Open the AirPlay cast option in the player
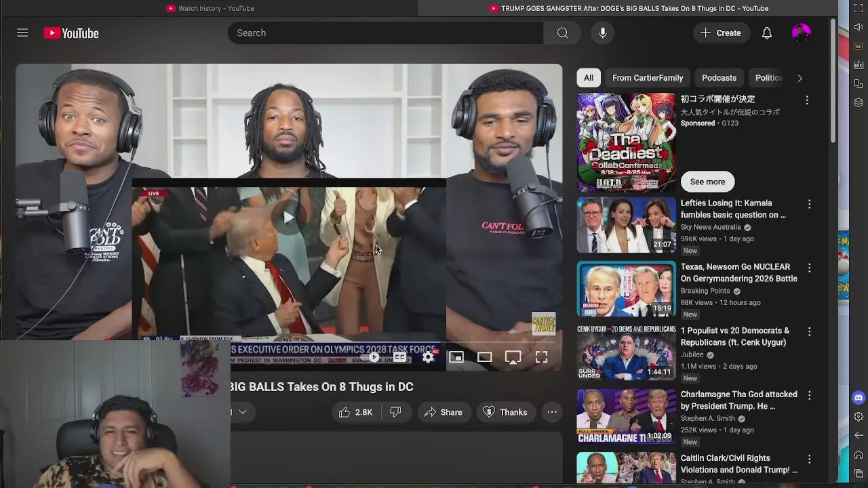Screen dimensions: 868x488 tap(513, 357)
